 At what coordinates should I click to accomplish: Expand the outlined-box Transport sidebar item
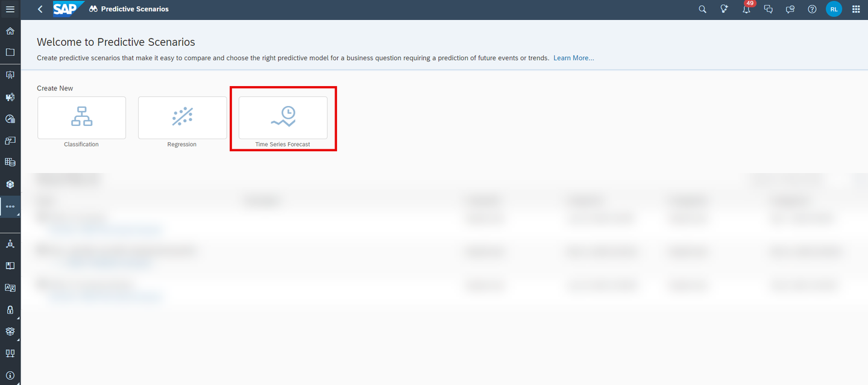pyautogui.click(x=10, y=331)
